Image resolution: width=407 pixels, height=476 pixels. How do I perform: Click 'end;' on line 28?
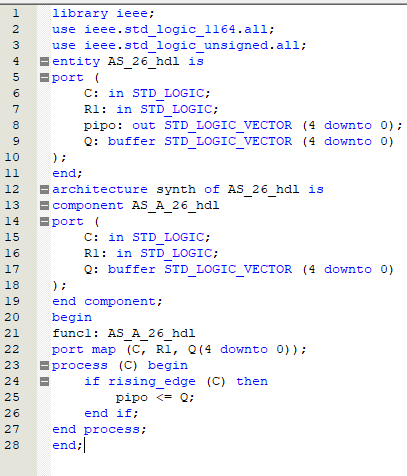(67, 446)
